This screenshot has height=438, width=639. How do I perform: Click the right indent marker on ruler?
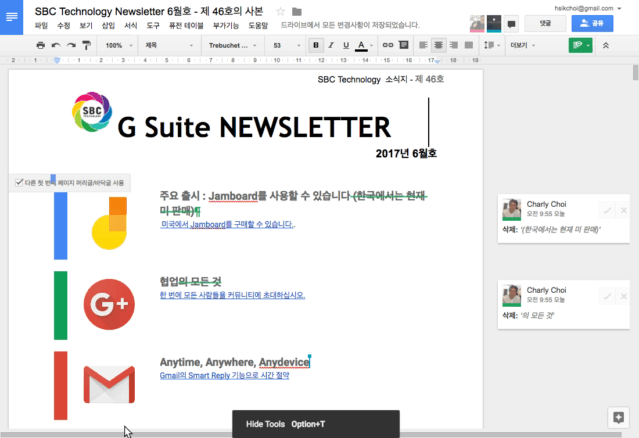437,61
